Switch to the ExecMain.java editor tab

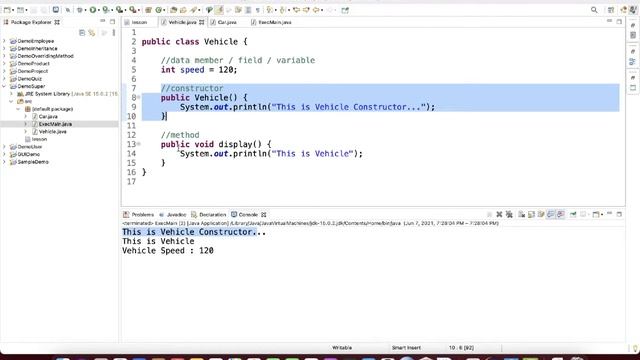271,22
